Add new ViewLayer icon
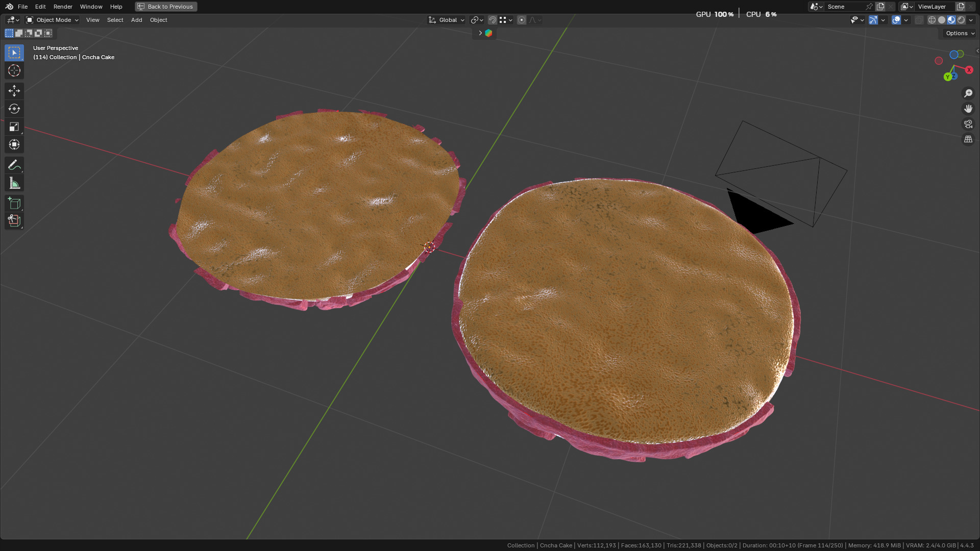 click(x=960, y=7)
